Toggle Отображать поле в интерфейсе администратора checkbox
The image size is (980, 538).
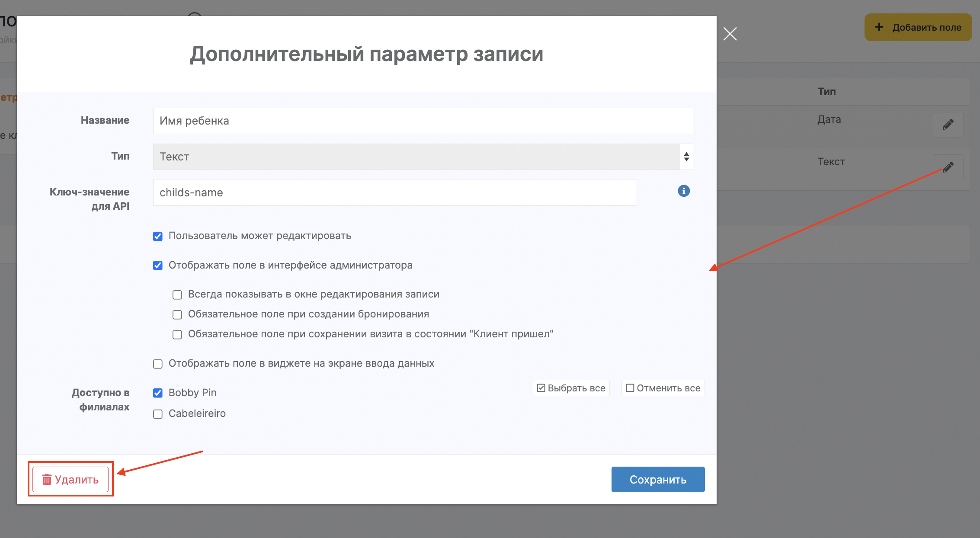[158, 266]
